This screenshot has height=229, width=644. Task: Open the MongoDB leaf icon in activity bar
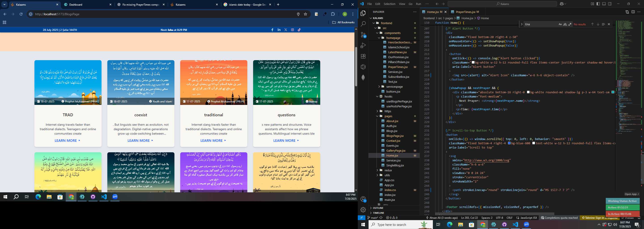point(363,78)
